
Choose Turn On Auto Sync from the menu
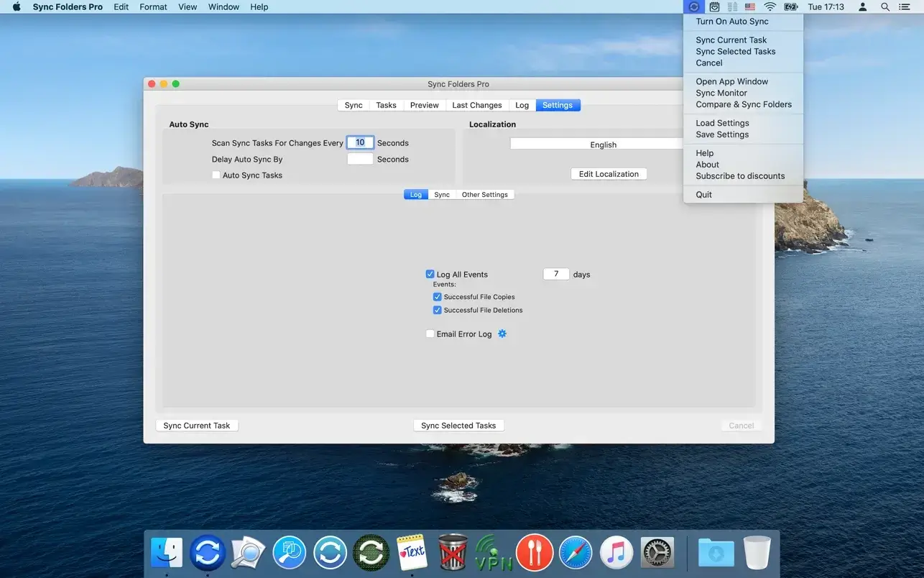point(731,22)
